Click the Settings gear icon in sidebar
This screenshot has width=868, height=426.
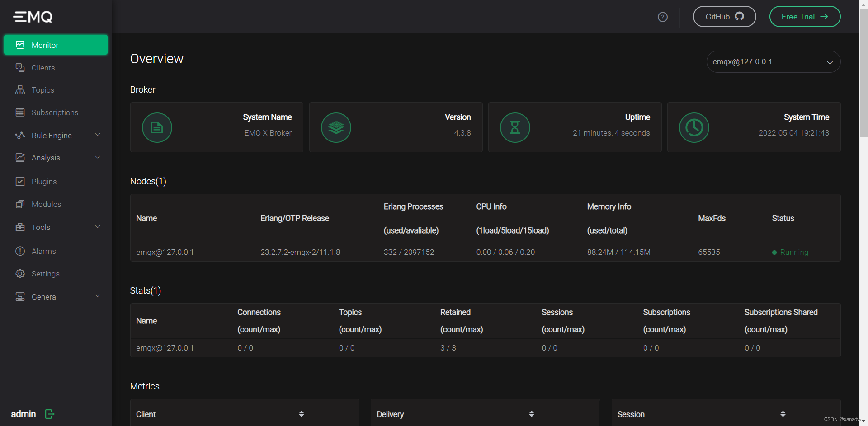(x=20, y=274)
